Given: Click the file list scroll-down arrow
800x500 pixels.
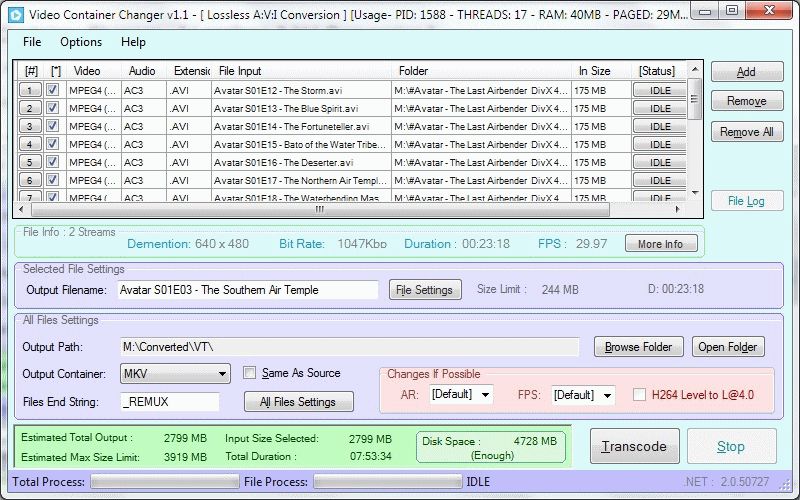Looking at the screenshot, I should pyautogui.click(x=694, y=193).
